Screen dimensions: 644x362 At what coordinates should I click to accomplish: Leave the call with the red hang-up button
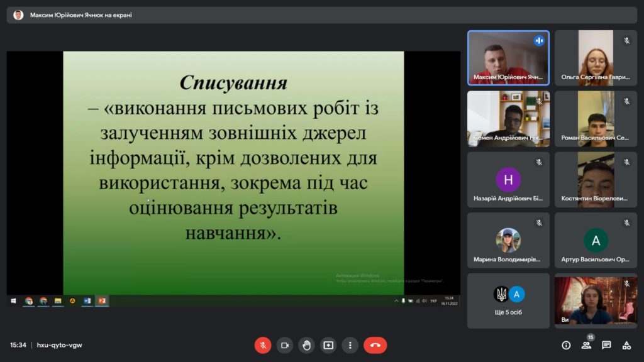click(x=375, y=345)
